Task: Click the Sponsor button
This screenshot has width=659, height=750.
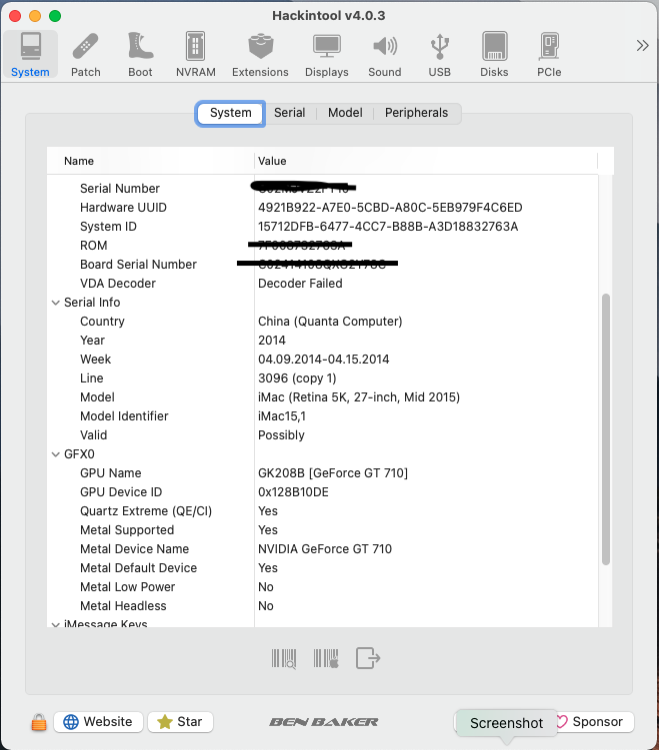Action: (x=595, y=722)
